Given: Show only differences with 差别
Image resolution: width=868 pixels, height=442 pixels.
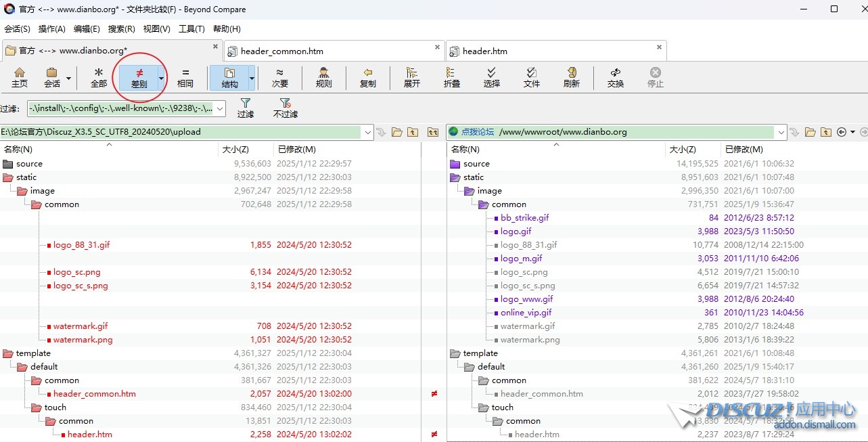Looking at the screenshot, I should click(x=139, y=77).
